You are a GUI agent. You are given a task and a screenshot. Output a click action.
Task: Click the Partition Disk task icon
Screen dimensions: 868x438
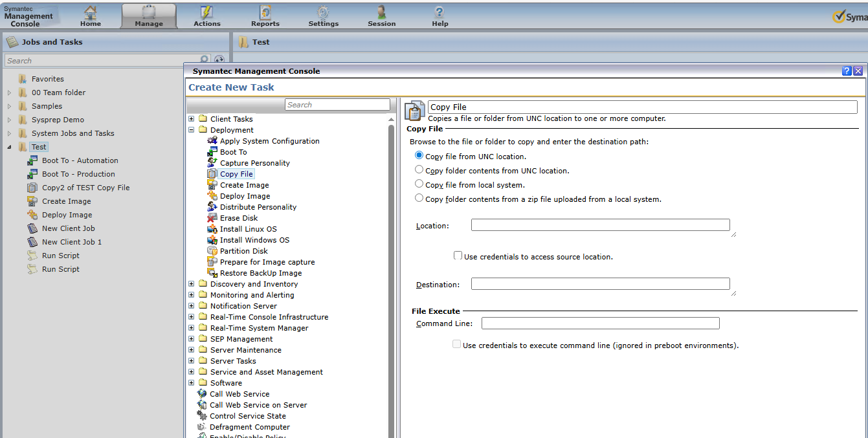212,251
